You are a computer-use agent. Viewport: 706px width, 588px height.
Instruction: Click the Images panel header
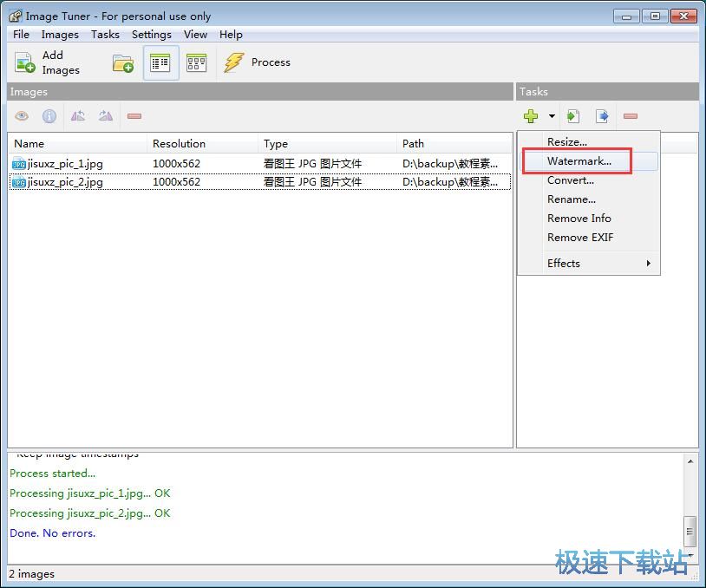[x=260, y=92]
